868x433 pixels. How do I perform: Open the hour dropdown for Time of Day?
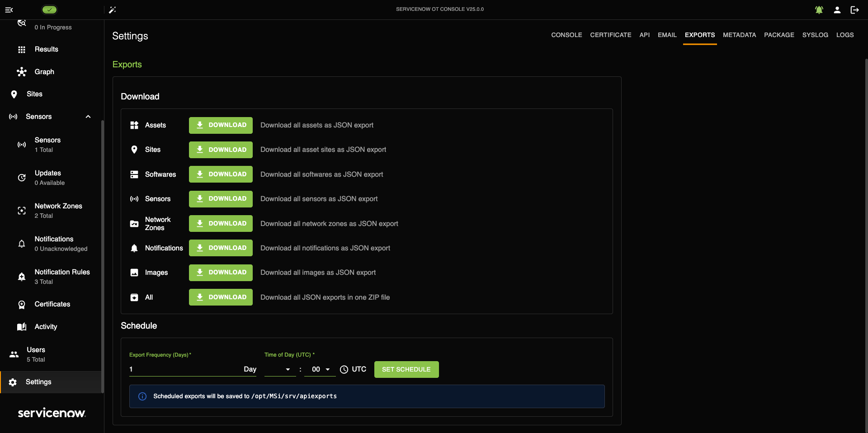tap(280, 369)
